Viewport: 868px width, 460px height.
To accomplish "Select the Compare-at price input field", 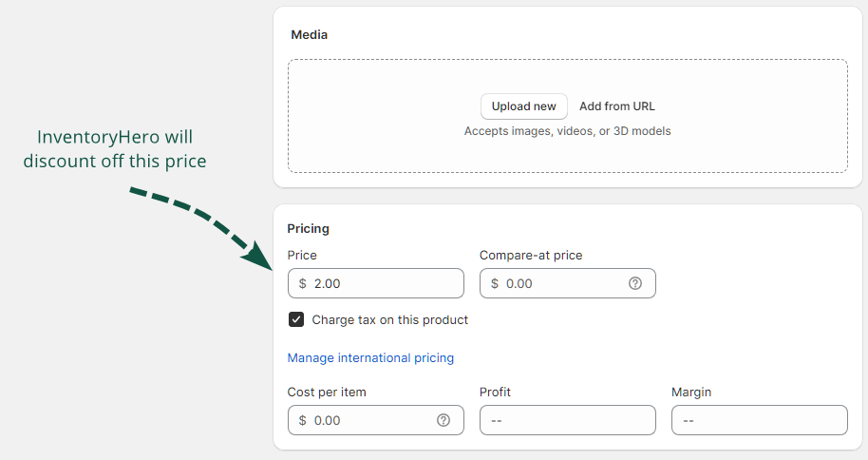I will [x=560, y=283].
